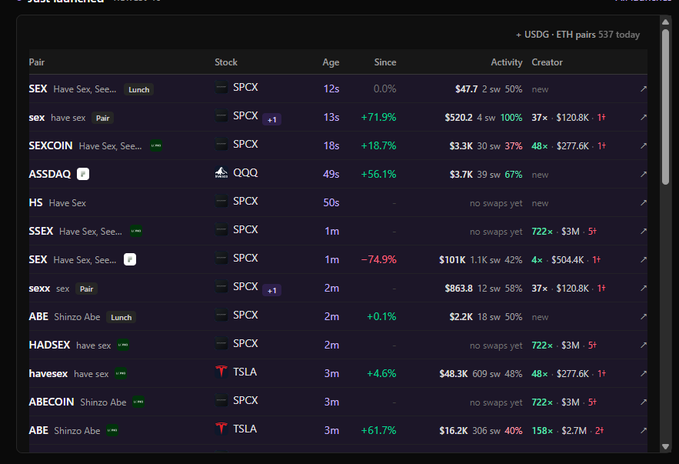Click the vertical scrollbar thumb

pyautogui.click(x=666, y=107)
